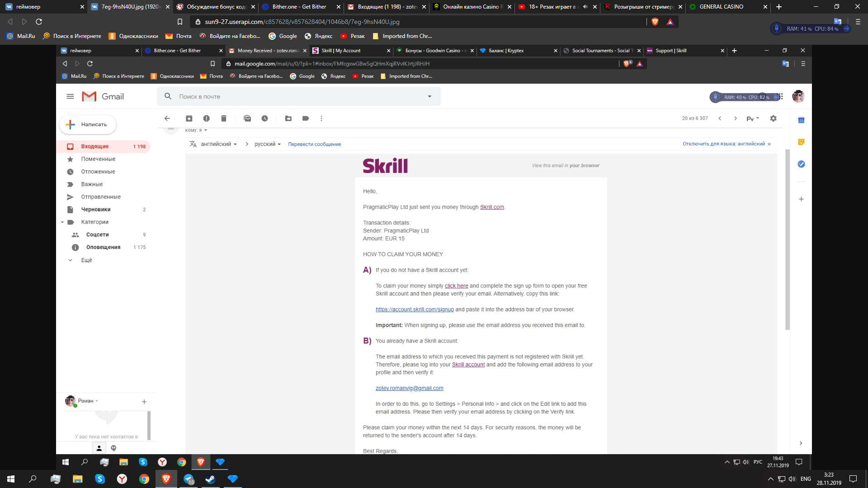Image resolution: width=868 pixels, height=488 pixels.
Task: Open the русский target language dropdown
Action: tap(268, 144)
